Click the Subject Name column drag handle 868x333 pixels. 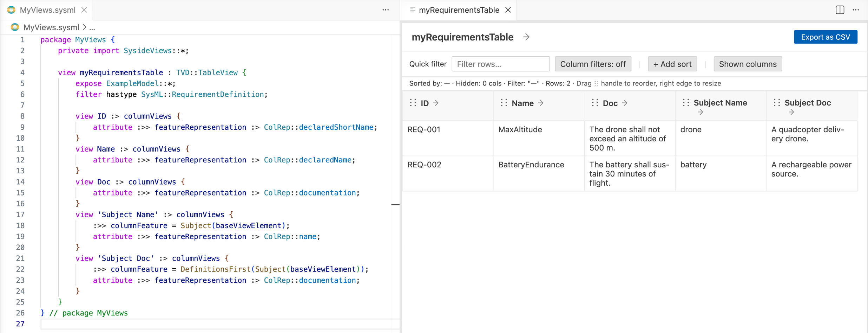pos(686,103)
